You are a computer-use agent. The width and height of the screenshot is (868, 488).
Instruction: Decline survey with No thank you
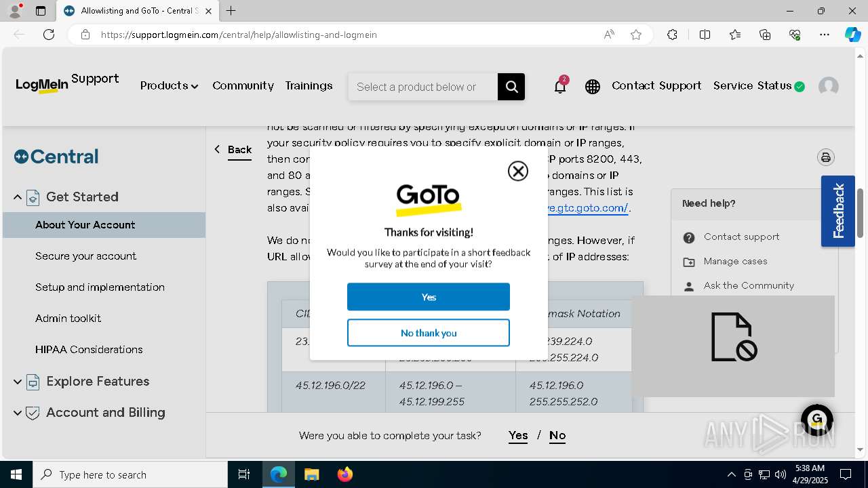coord(428,333)
